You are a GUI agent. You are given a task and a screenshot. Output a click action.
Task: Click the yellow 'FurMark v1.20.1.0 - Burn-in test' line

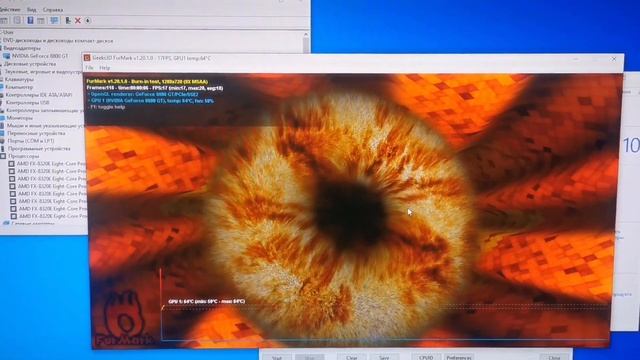(x=147, y=82)
